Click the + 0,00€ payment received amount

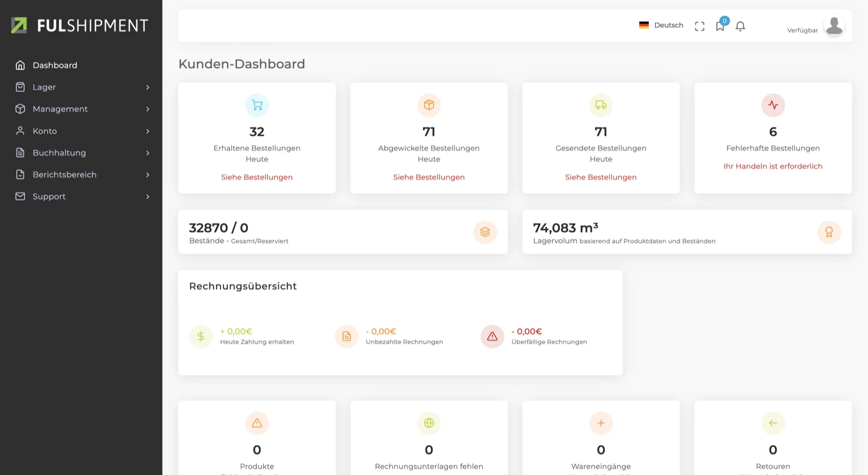236,331
